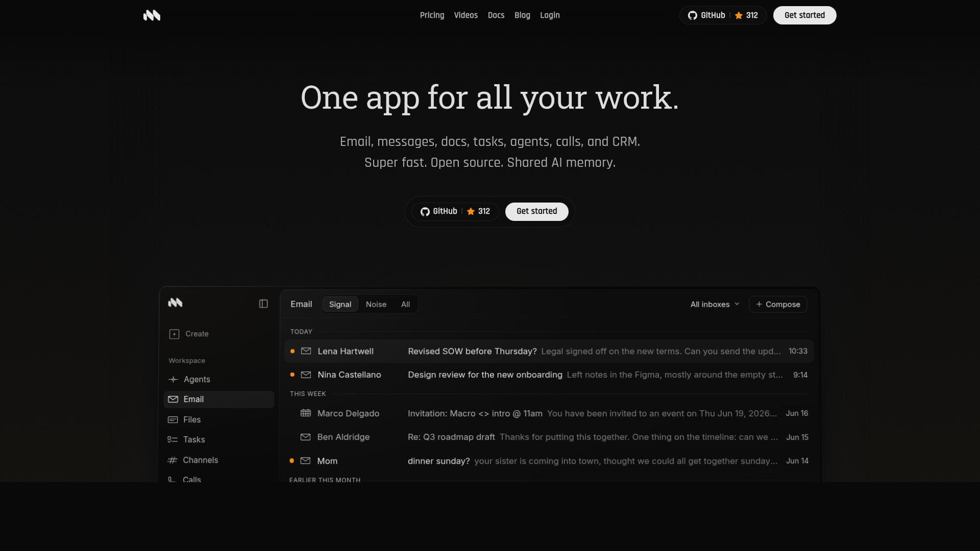Open "Invitation: Macro <> intro @ 11am" email
980x551 pixels.
coord(475,414)
